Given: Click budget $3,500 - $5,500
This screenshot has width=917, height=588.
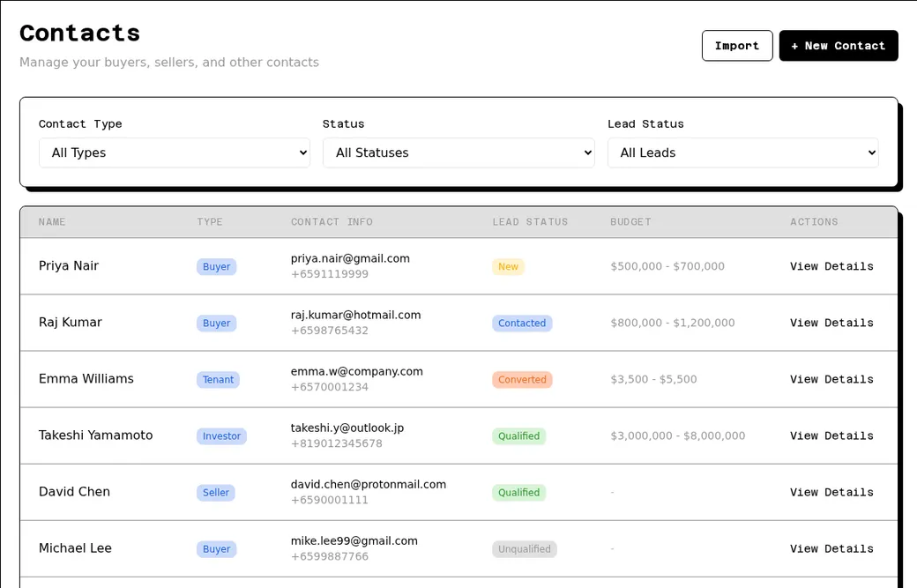Looking at the screenshot, I should (654, 379).
